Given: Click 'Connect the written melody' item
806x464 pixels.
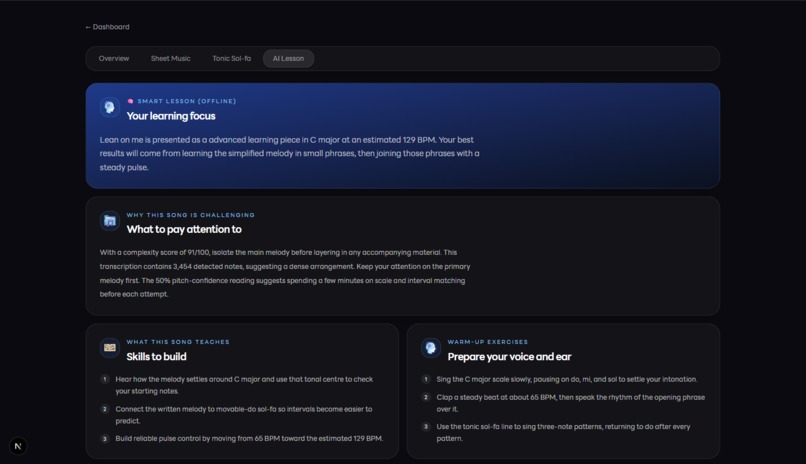Looking at the screenshot, I should point(244,415).
